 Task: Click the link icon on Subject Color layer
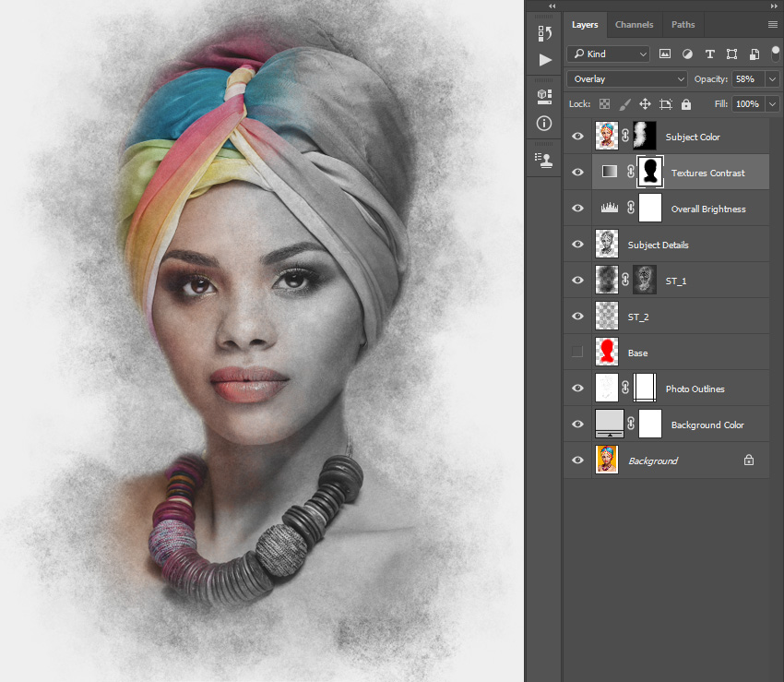pyautogui.click(x=625, y=136)
